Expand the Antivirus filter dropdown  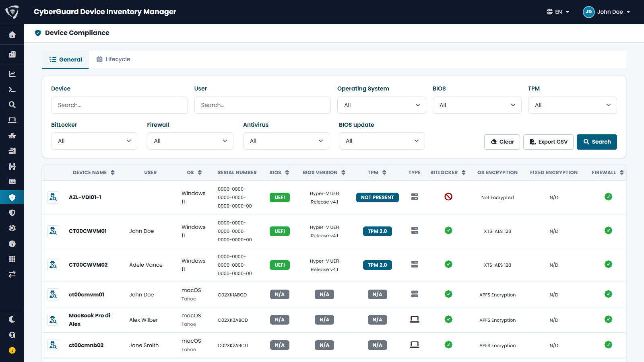tap(286, 141)
